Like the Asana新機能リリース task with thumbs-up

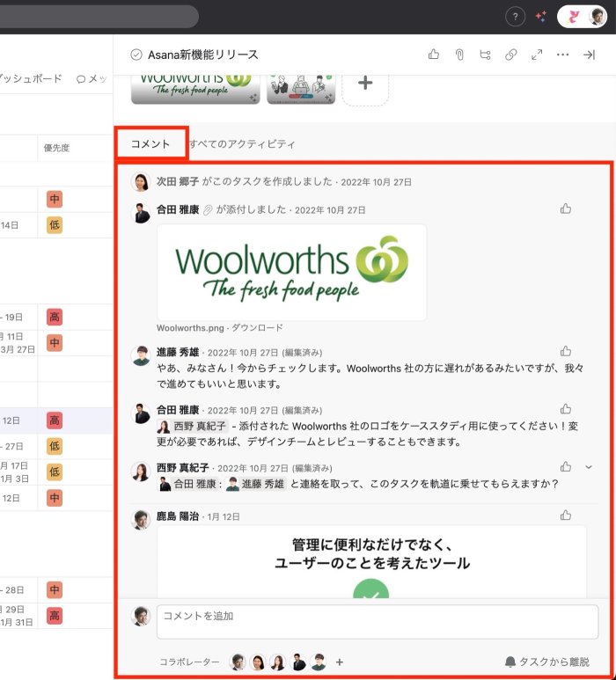tap(433, 55)
